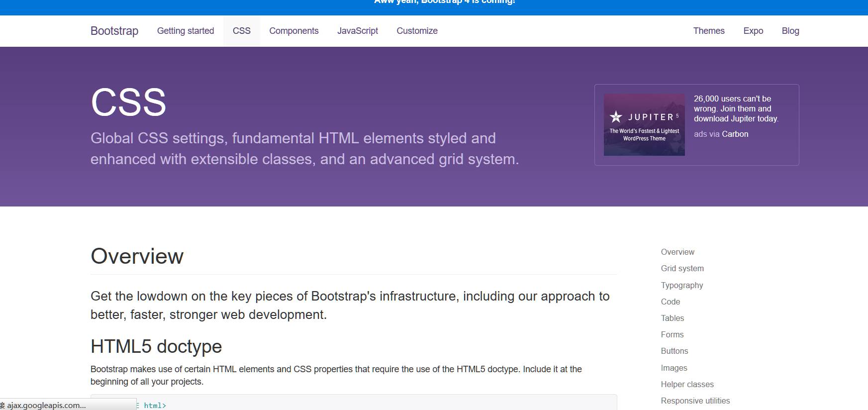Image resolution: width=868 pixels, height=410 pixels.
Task: Jump to Overview in sidebar
Action: coord(677,252)
